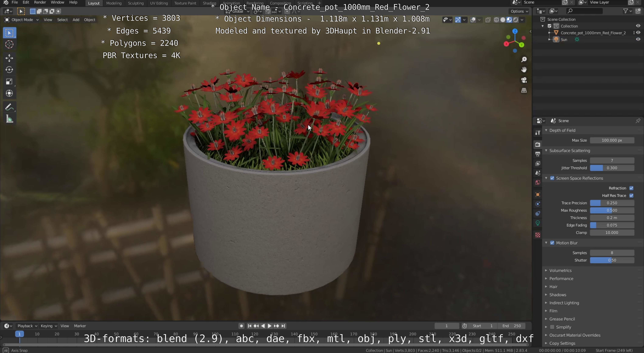Open the Tool properties tab icon
The image size is (644, 353).
tap(538, 133)
